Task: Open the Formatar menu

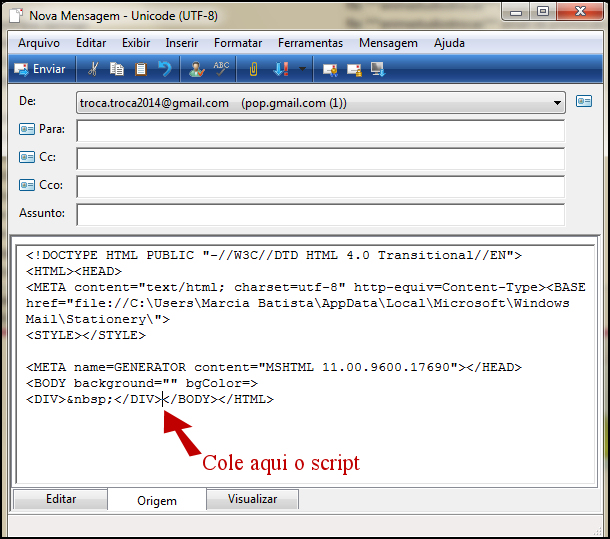Action: (238, 43)
